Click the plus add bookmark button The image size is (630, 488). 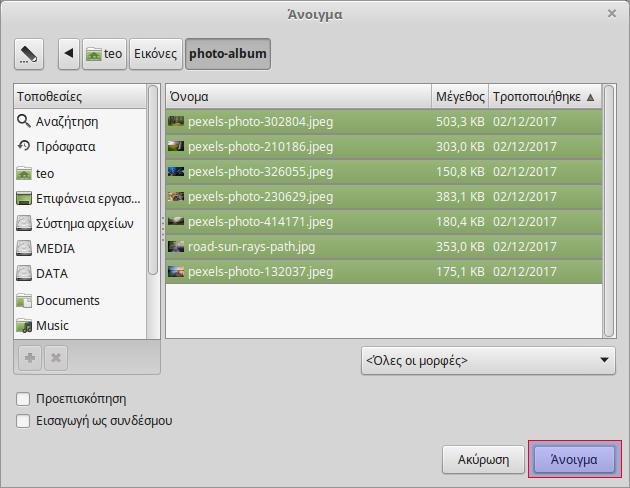30,357
